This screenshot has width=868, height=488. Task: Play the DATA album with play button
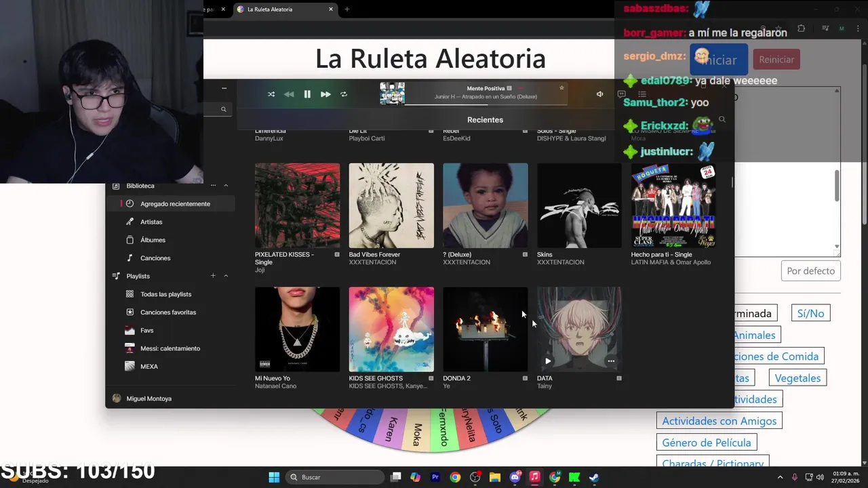[x=548, y=361]
